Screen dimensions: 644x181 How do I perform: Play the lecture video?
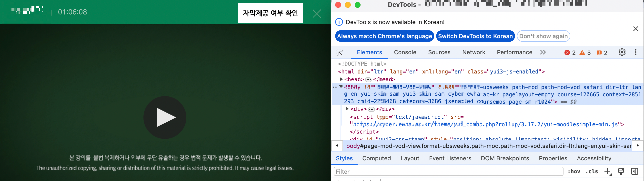point(165,117)
